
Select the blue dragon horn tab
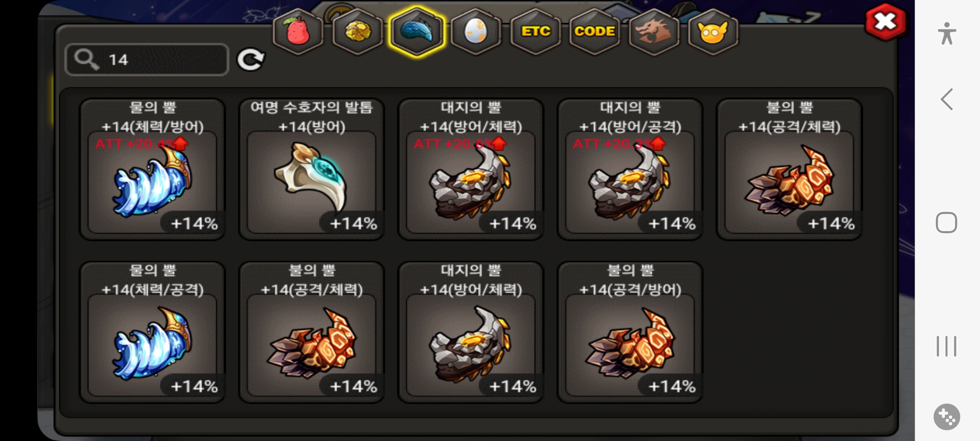tap(416, 32)
